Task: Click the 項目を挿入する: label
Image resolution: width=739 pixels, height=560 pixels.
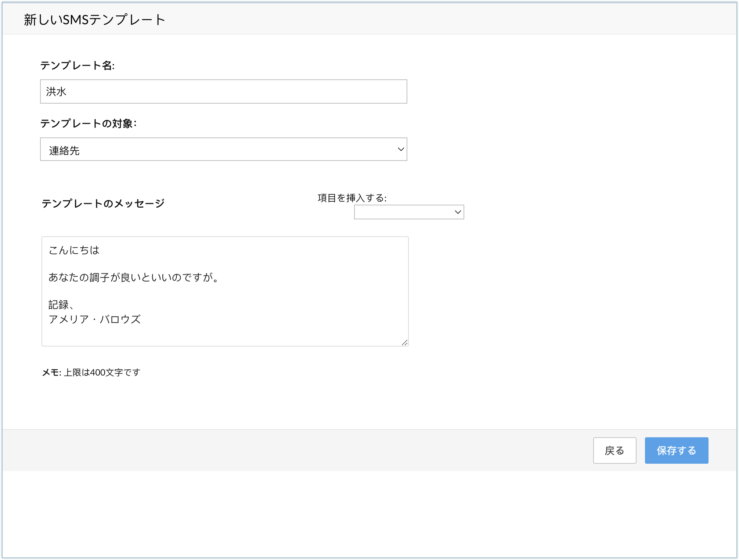Action: pyautogui.click(x=352, y=198)
